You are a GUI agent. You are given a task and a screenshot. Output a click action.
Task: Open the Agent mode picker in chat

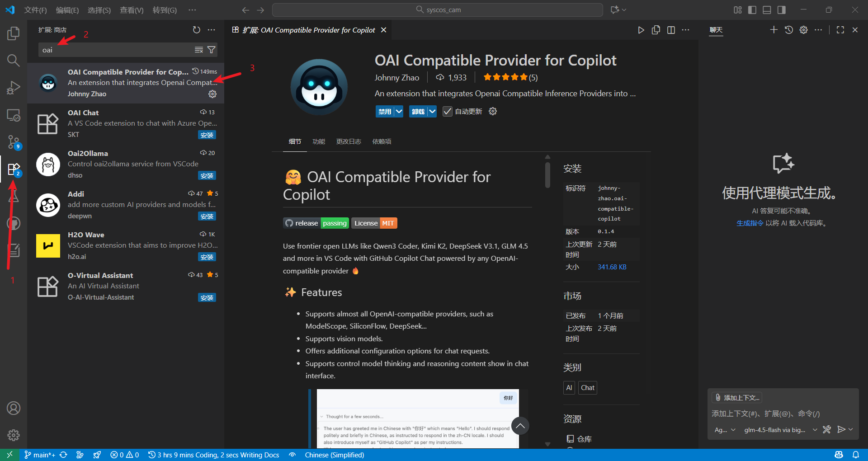(x=725, y=430)
